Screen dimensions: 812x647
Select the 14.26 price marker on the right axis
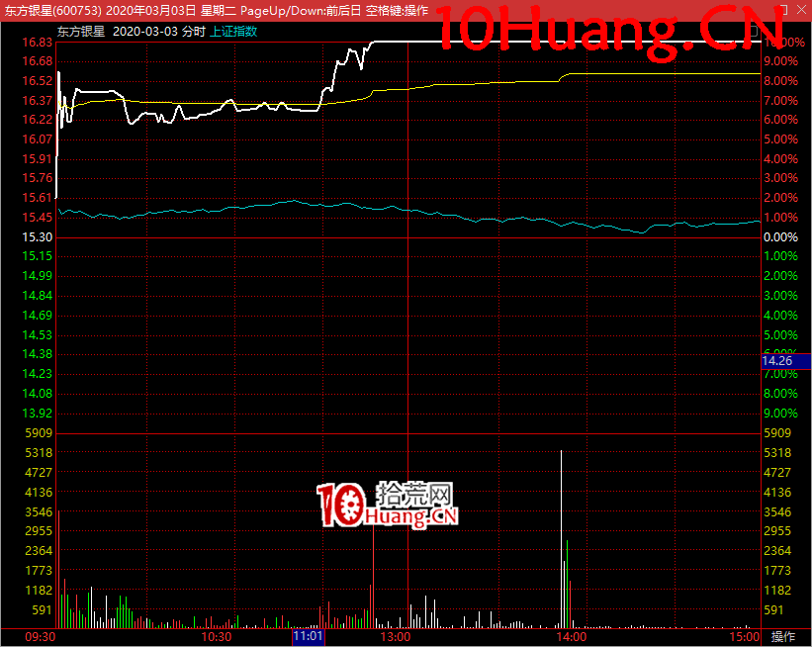pos(786,361)
